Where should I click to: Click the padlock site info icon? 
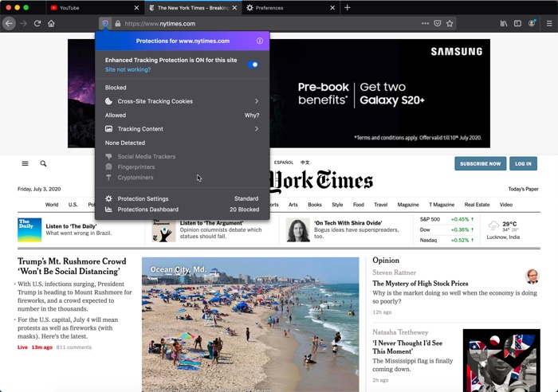pos(118,23)
